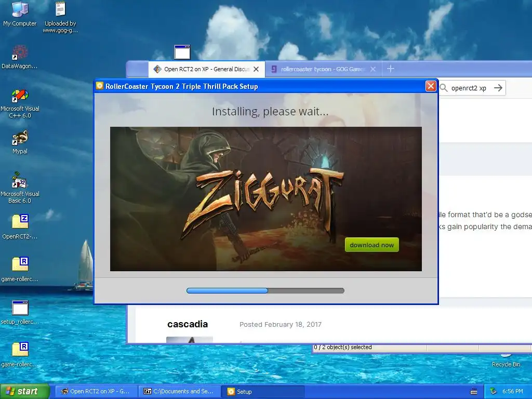Open the Start menu
Viewport: 532px width, 399px height.
tap(25, 392)
